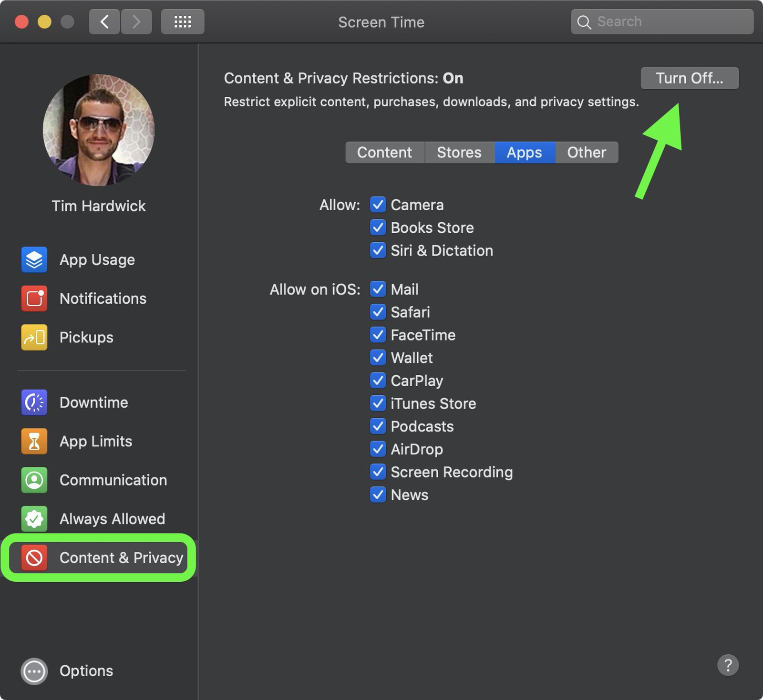Uncheck the Camera checkbox
Viewport: 763px width, 700px height.
(378, 205)
